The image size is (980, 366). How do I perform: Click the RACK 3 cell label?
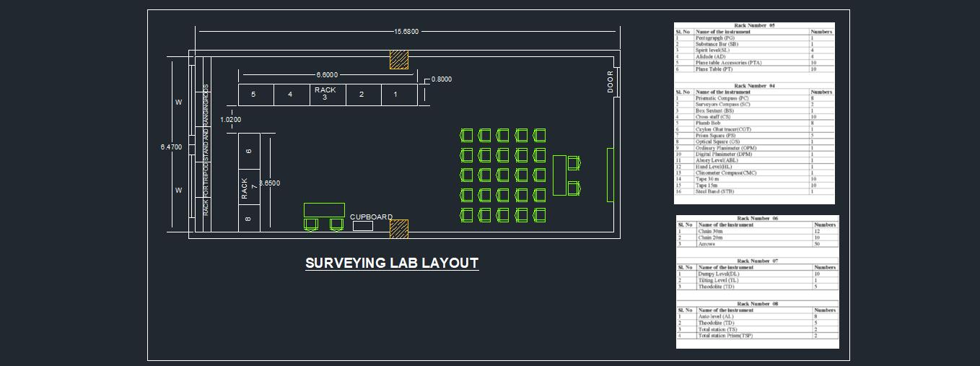pos(325,94)
